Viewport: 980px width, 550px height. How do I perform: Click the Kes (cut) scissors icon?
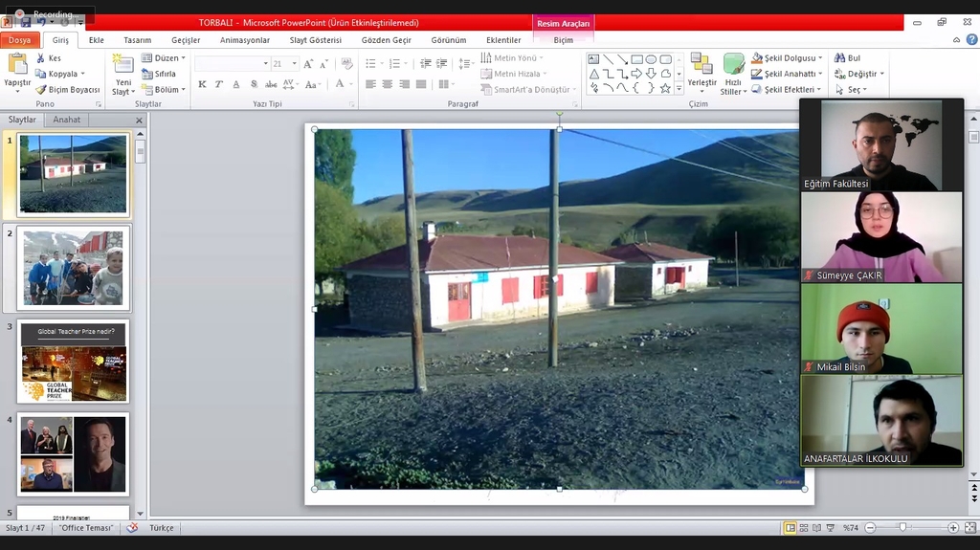pos(41,58)
